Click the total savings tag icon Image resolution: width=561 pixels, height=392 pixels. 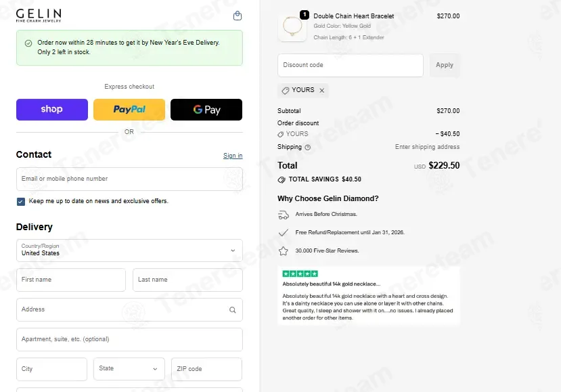282,179
